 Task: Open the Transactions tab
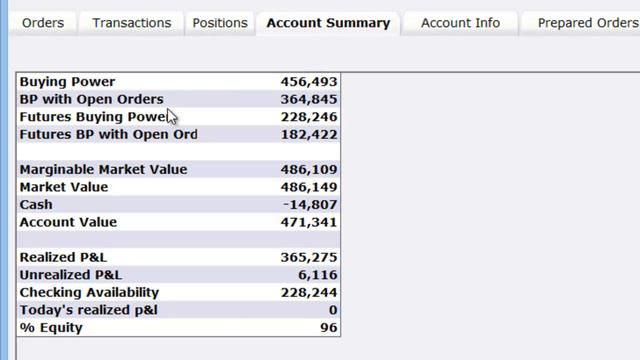pyautogui.click(x=131, y=23)
